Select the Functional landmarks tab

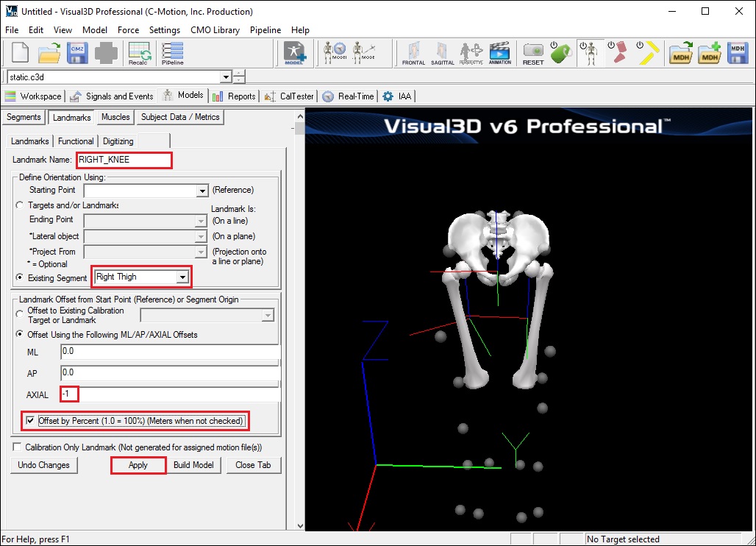tap(76, 141)
